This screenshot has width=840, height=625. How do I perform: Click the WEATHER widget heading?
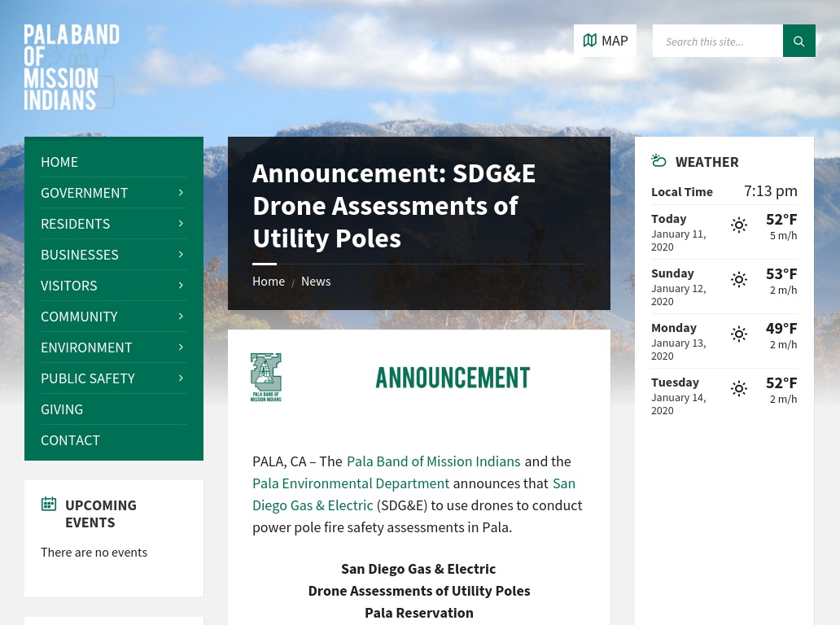[707, 162]
